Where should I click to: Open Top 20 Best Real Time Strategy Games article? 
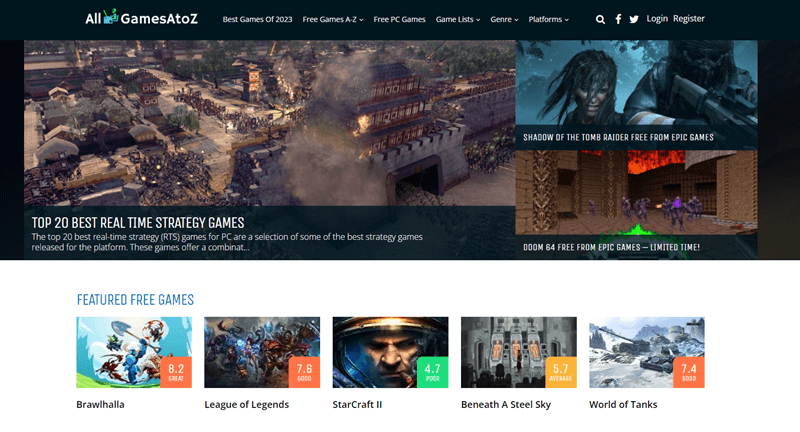tap(138, 223)
